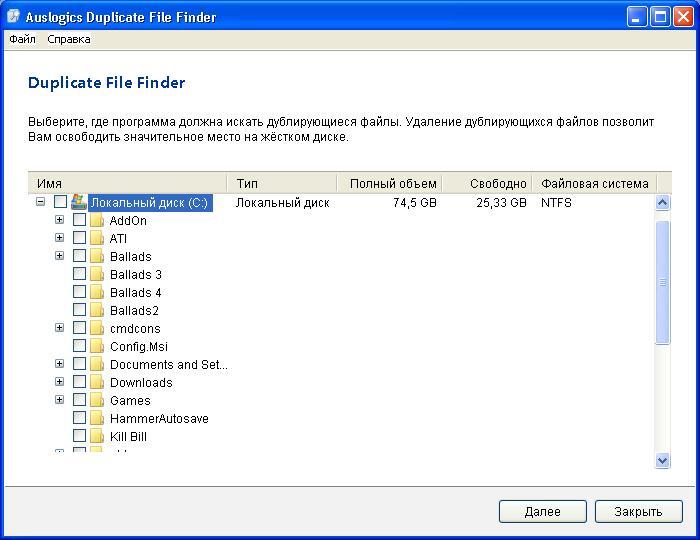Click the 25,33 GB free space value
700x540 pixels.
(501, 203)
